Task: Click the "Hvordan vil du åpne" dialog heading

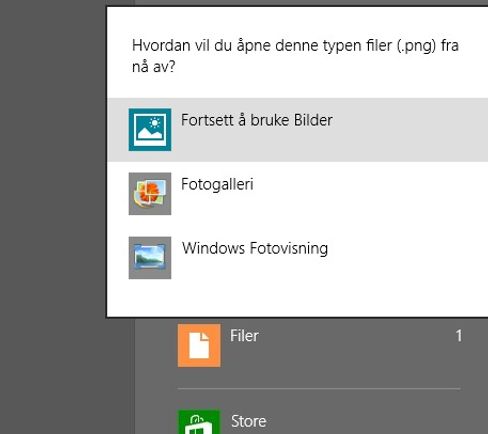Action: pyautogui.click(x=295, y=56)
